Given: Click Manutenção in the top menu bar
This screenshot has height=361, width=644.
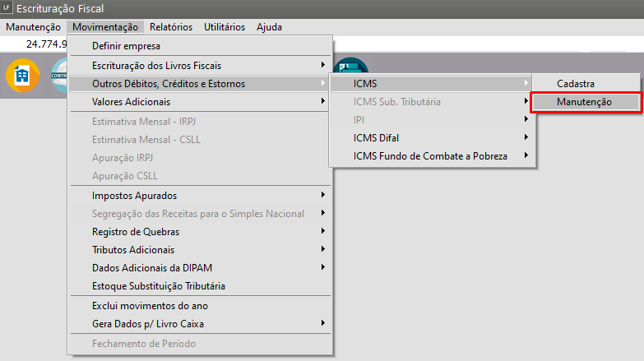Looking at the screenshot, I should pos(33,26).
